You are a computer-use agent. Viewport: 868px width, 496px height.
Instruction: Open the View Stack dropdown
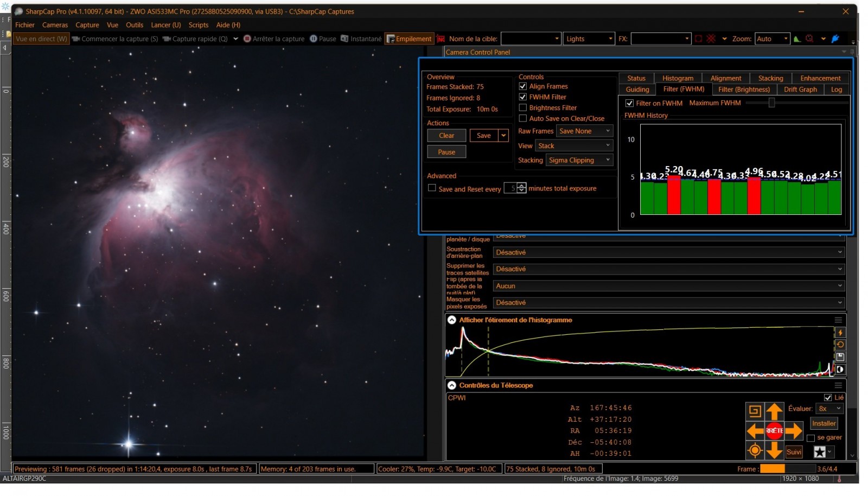(574, 146)
